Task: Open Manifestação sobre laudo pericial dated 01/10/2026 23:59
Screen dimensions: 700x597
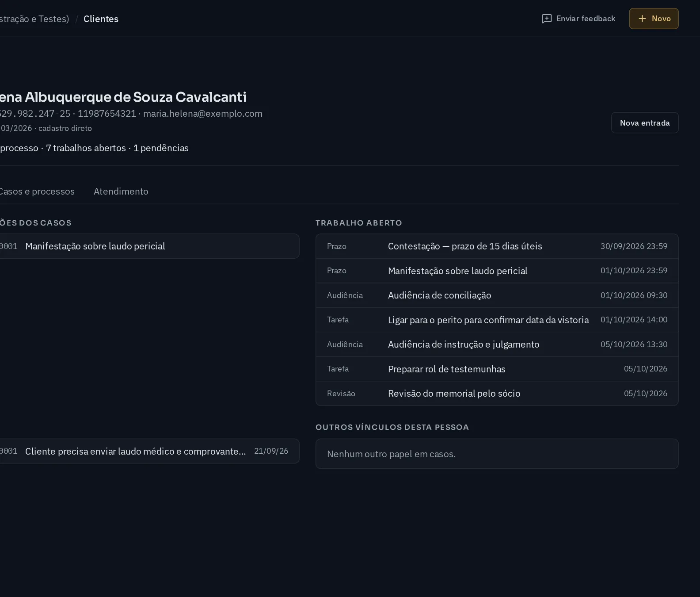Action: coord(497,271)
